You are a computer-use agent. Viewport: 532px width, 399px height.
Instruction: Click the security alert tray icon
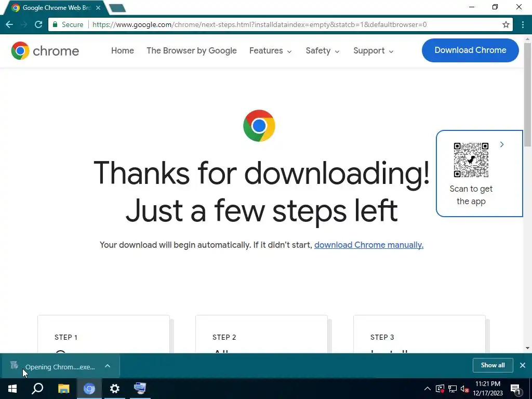tap(440, 389)
